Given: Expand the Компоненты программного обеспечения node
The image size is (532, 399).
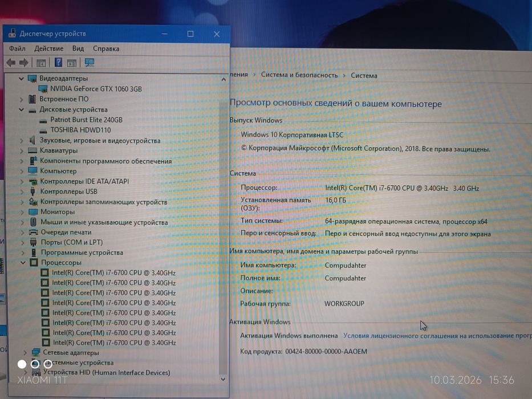Looking at the screenshot, I should pos(22,161).
